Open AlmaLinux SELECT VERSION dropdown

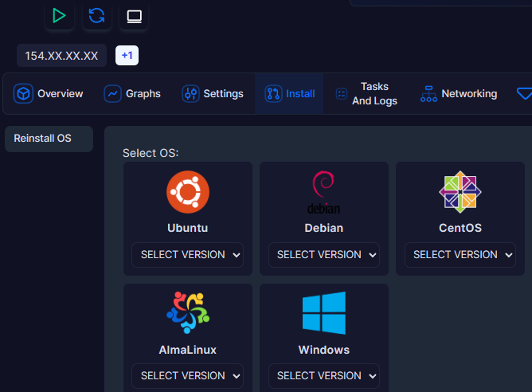click(x=188, y=376)
